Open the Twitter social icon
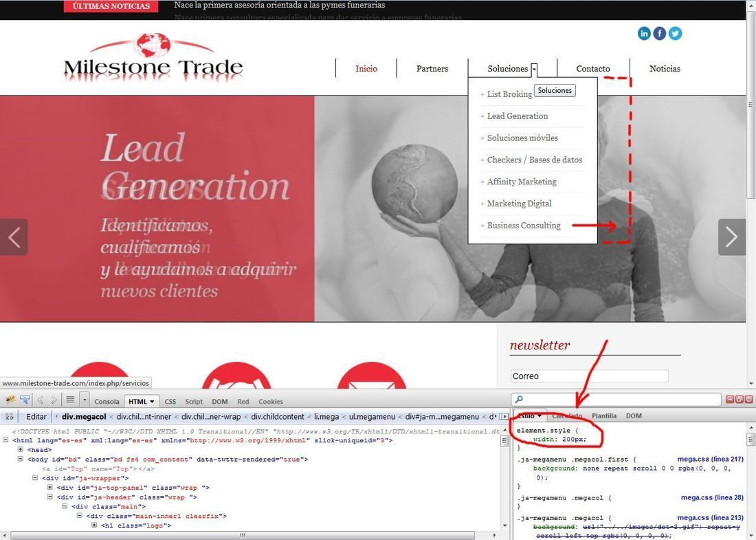This screenshot has width=756, height=540. (x=675, y=33)
